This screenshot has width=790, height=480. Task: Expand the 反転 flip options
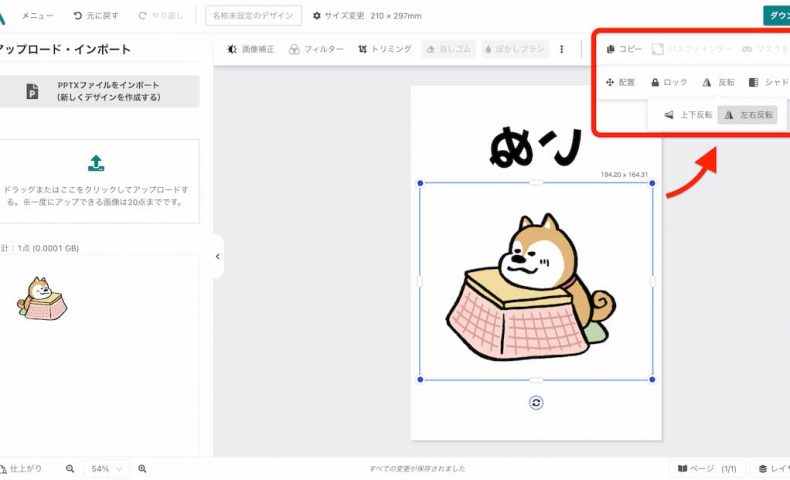pyautogui.click(x=718, y=82)
